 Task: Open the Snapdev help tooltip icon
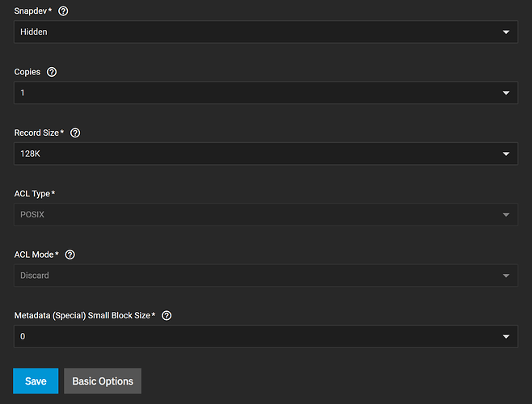63,11
